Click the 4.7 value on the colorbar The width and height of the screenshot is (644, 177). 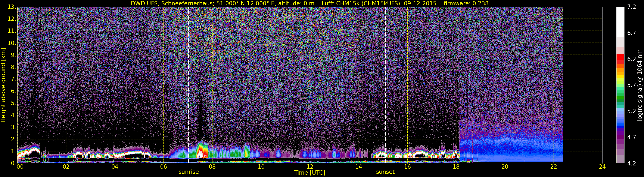point(632,137)
